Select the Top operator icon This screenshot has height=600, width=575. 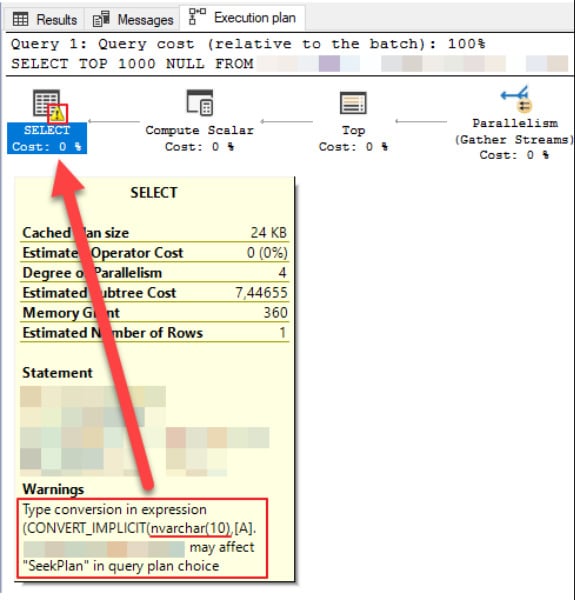coord(353,103)
